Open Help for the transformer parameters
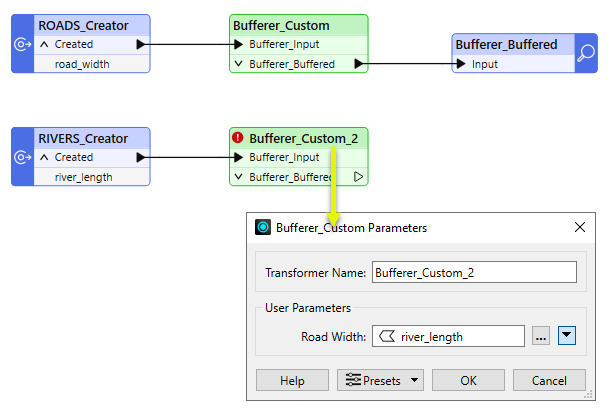Screen dimensions: 608x411 [x=292, y=380]
